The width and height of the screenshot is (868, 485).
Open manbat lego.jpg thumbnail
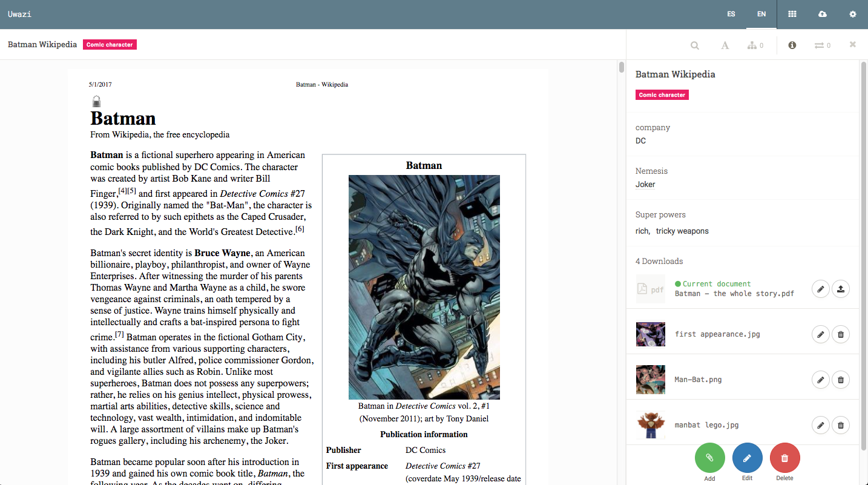click(651, 425)
